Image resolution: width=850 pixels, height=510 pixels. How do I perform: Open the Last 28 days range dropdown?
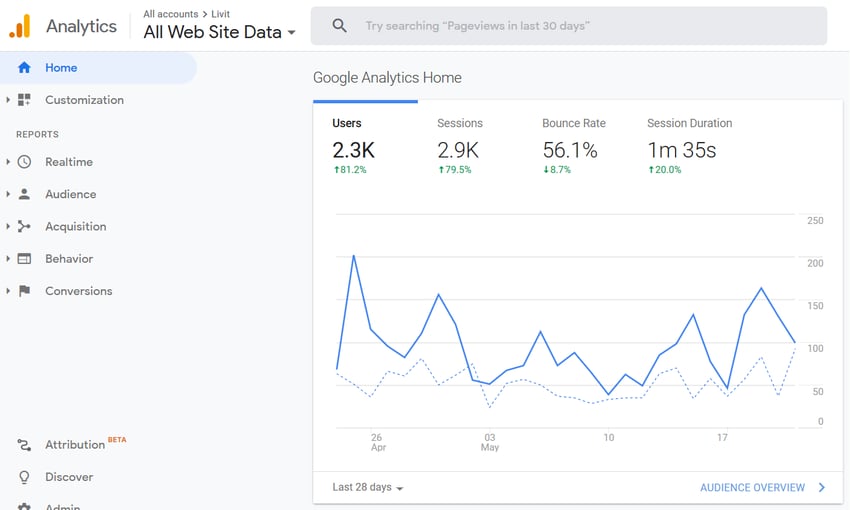(x=368, y=487)
